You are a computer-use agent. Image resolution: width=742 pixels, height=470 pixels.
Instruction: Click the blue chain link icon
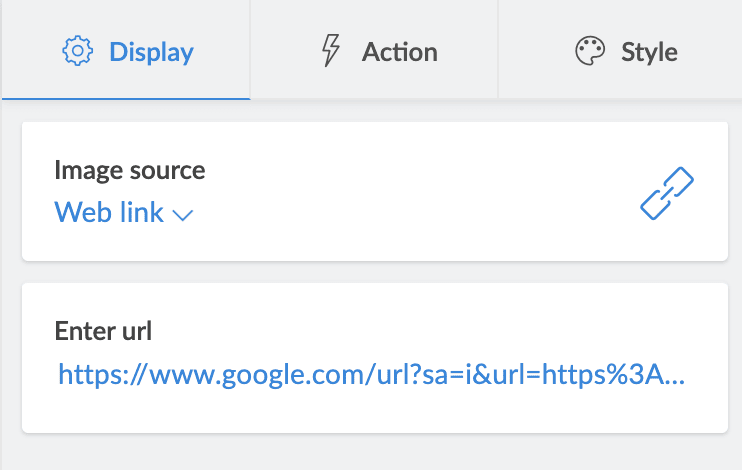pyautogui.click(x=667, y=194)
